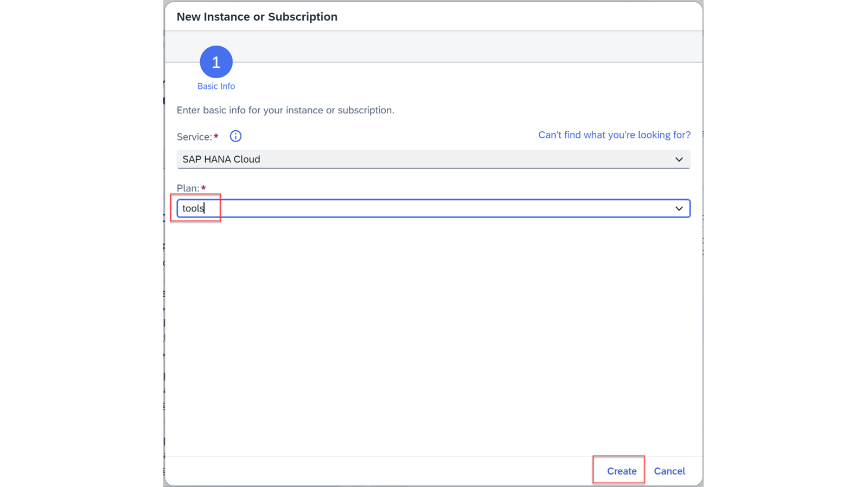Screen dimensions: 868x487
Task: Click the SAP HANA Cloud service field
Action: pos(433,159)
